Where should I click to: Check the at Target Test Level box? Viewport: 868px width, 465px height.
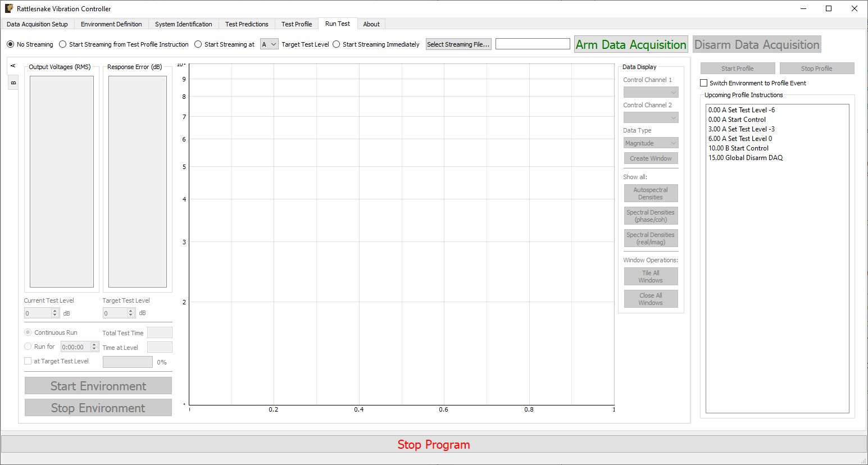(28, 361)
